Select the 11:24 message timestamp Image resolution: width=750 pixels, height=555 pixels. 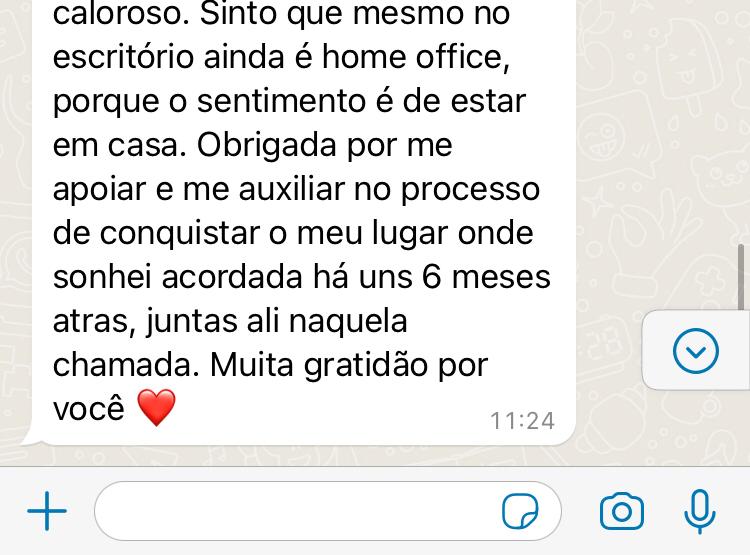[522, 422]
